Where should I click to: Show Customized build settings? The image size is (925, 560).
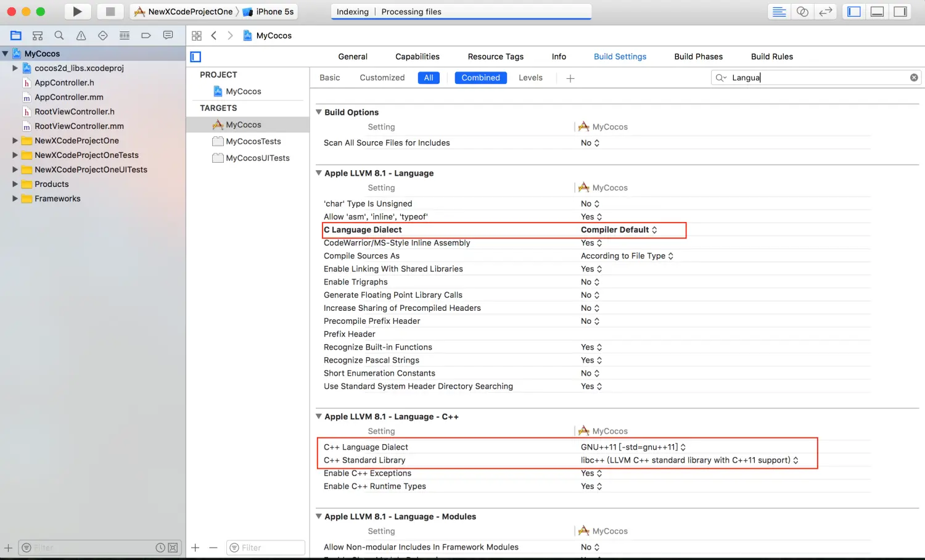pos(382,78)
